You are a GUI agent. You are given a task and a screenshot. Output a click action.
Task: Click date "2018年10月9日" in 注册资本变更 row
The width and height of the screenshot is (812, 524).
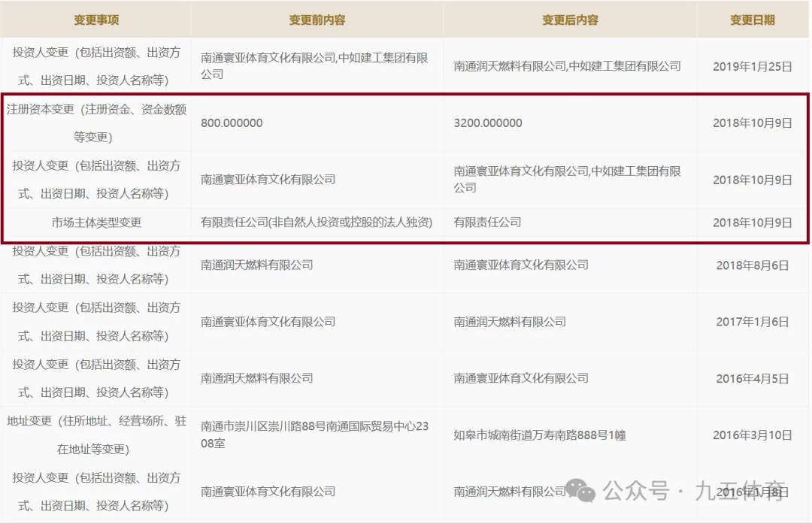click(753, 123)
